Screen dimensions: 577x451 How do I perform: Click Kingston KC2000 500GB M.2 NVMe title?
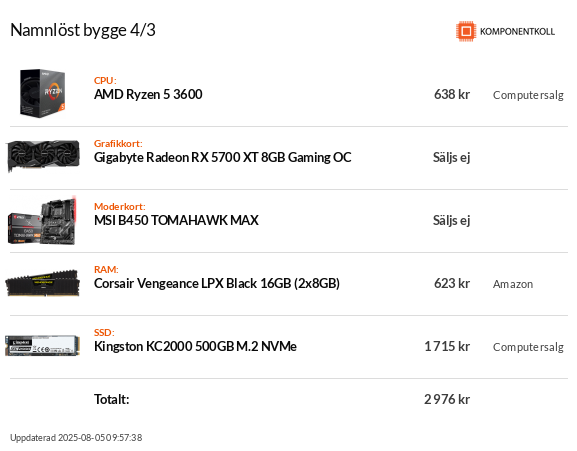[x=195, y=347]
